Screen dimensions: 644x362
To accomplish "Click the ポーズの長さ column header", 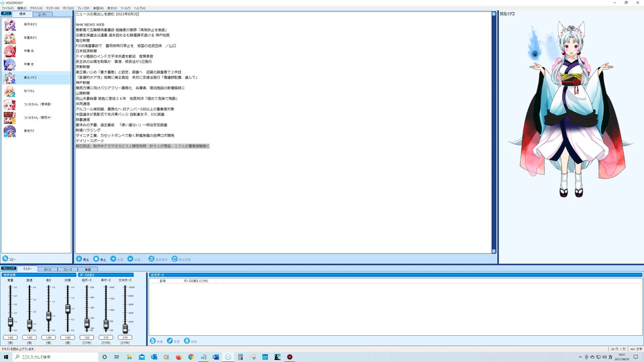I will 196,281.
